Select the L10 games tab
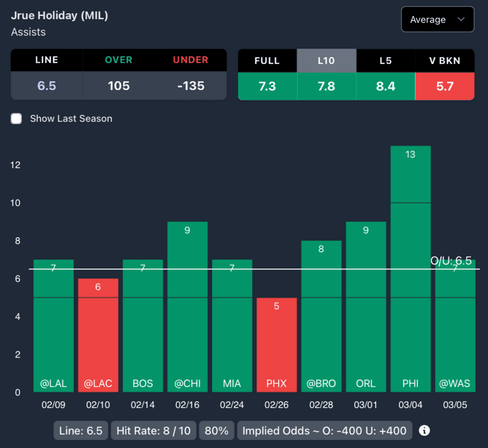 click(326, 60)
